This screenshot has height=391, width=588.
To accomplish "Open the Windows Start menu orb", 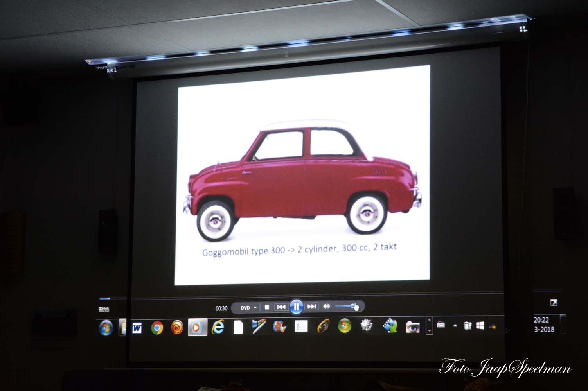I will tap(106, 327).
